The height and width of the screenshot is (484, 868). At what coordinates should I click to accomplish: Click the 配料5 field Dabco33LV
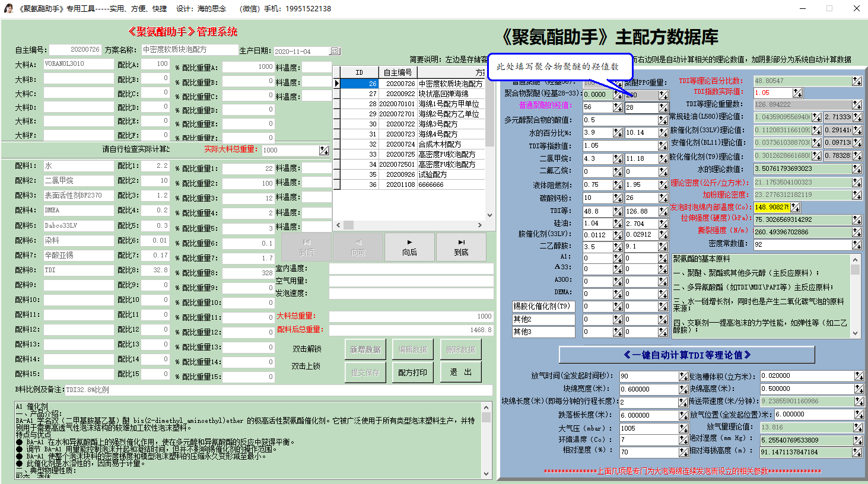tap(78, 225)
